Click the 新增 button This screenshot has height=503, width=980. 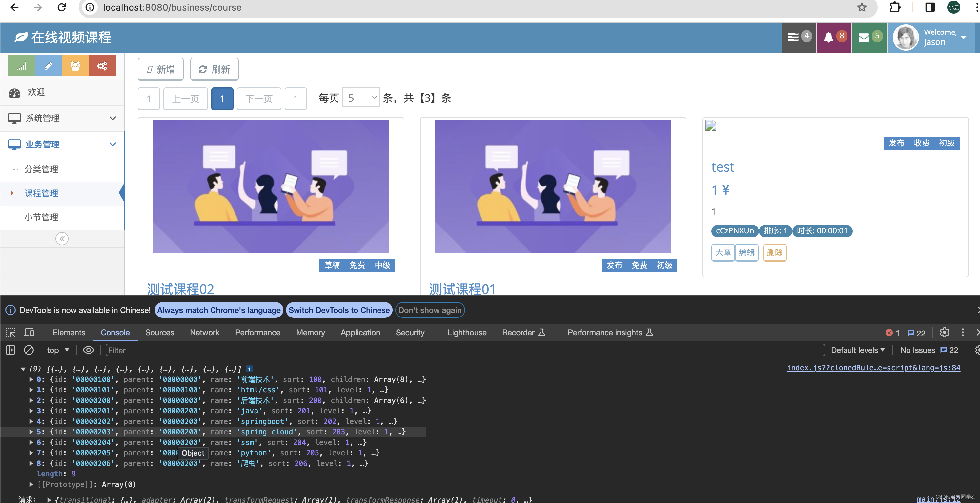160,69
